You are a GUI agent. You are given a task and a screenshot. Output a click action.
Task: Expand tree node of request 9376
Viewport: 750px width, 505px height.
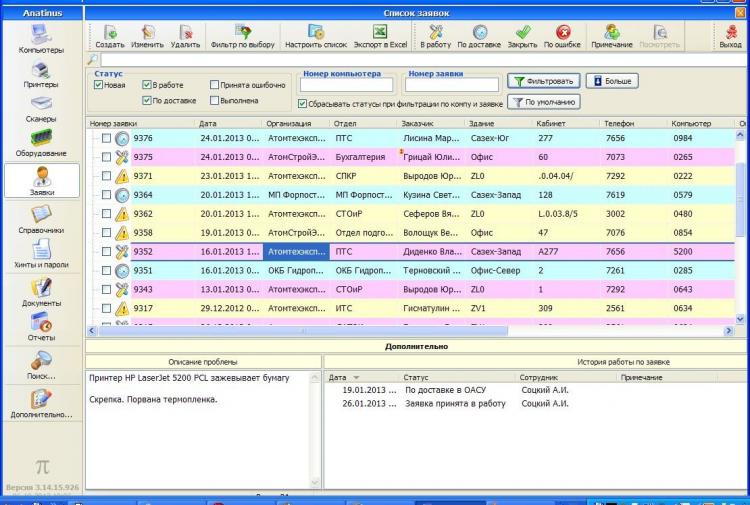pyautogui.click(x=93, y=139)
